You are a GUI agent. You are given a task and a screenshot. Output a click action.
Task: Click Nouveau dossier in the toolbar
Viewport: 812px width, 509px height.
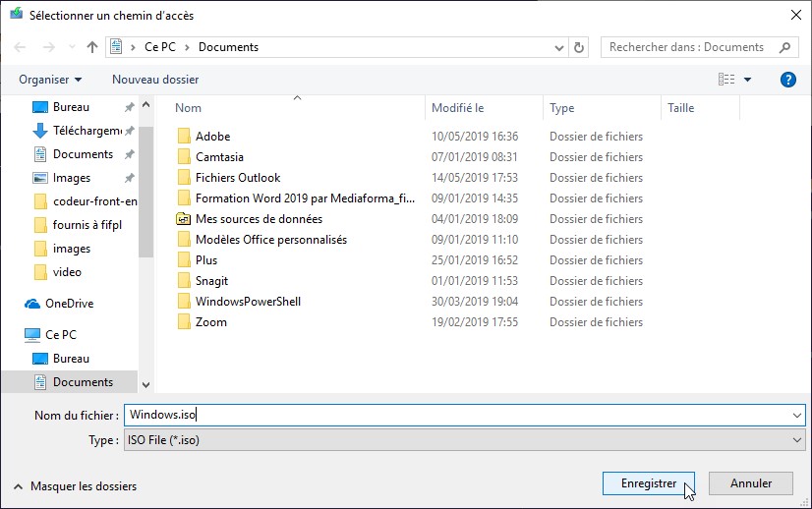click(155, 80)
